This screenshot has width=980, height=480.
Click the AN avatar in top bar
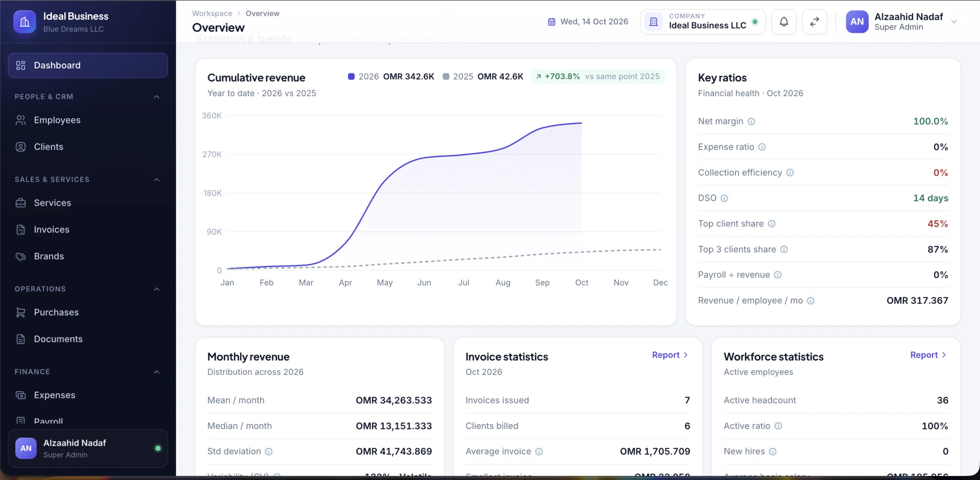pos(857,22)
